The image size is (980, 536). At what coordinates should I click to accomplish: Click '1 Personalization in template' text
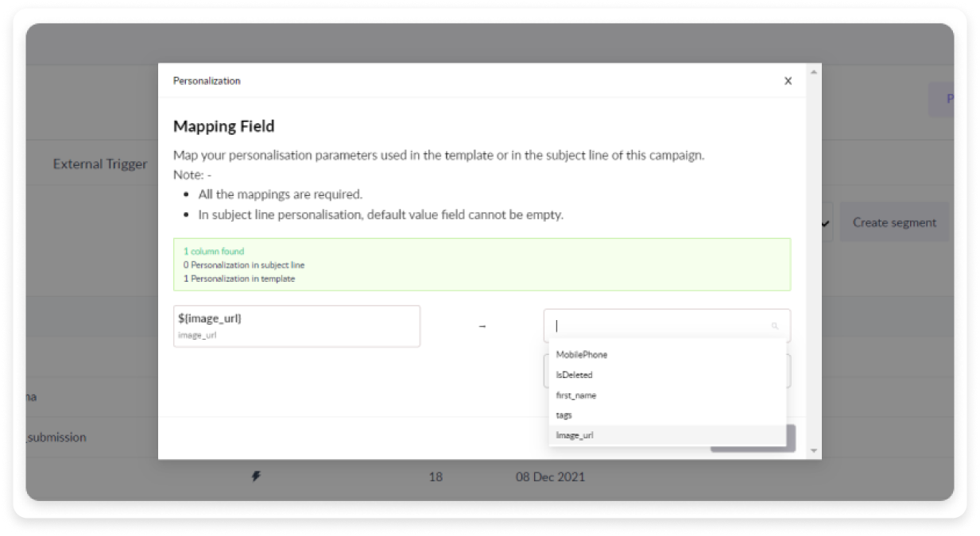[x=239, y=279]
